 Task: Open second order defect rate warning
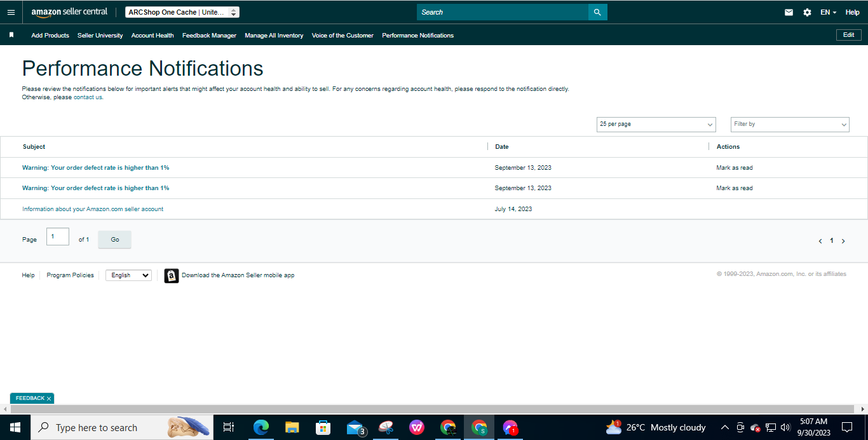click(96, 188)
